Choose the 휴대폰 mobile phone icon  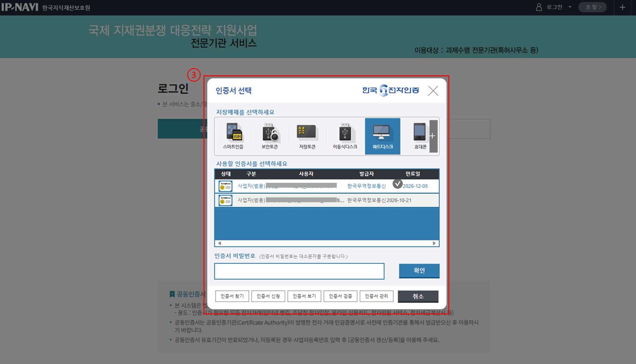[x=420, y=136]
